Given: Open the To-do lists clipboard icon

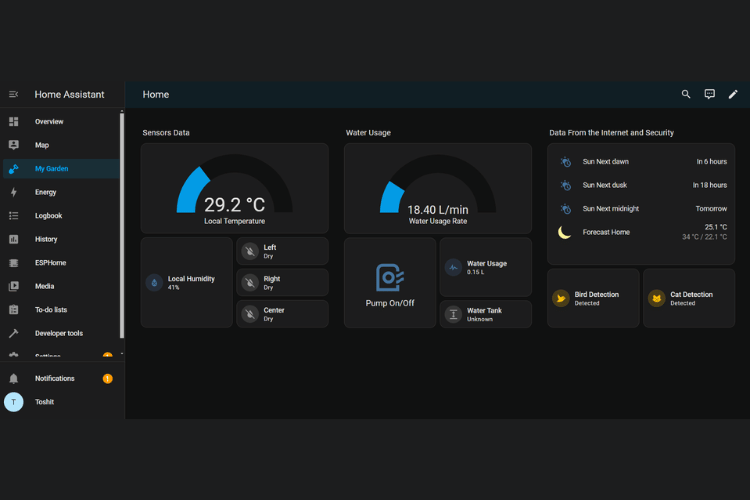Looking at the screenshot, I should tap(13, 310).
